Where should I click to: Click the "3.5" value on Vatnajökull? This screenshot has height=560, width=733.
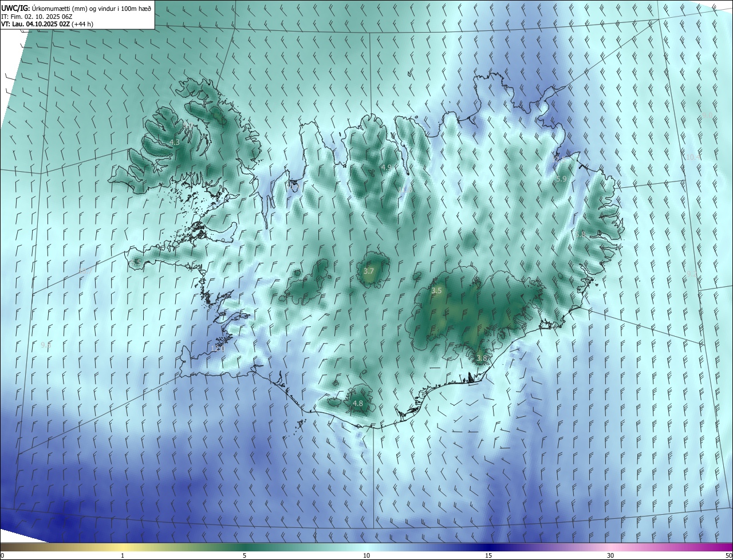point(436,291)
